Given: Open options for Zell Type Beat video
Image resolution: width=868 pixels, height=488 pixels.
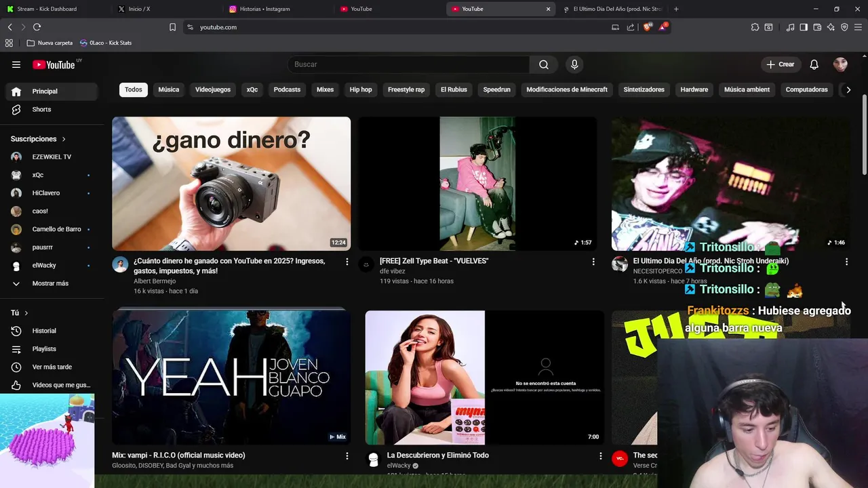Looking at the screenshot, I should [x=593, y=262].
